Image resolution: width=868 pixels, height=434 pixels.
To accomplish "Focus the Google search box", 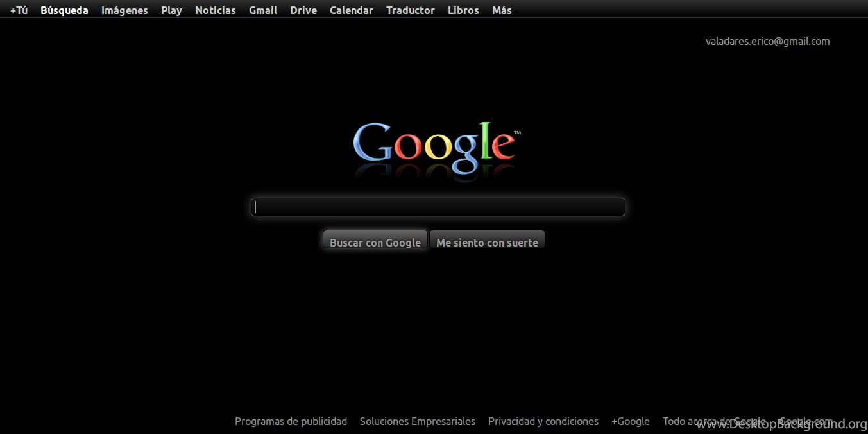I will 438,207.
